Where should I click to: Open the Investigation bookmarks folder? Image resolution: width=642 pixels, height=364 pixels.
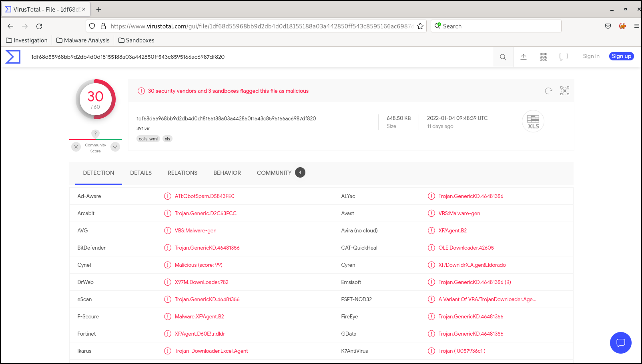click(27, 40)
